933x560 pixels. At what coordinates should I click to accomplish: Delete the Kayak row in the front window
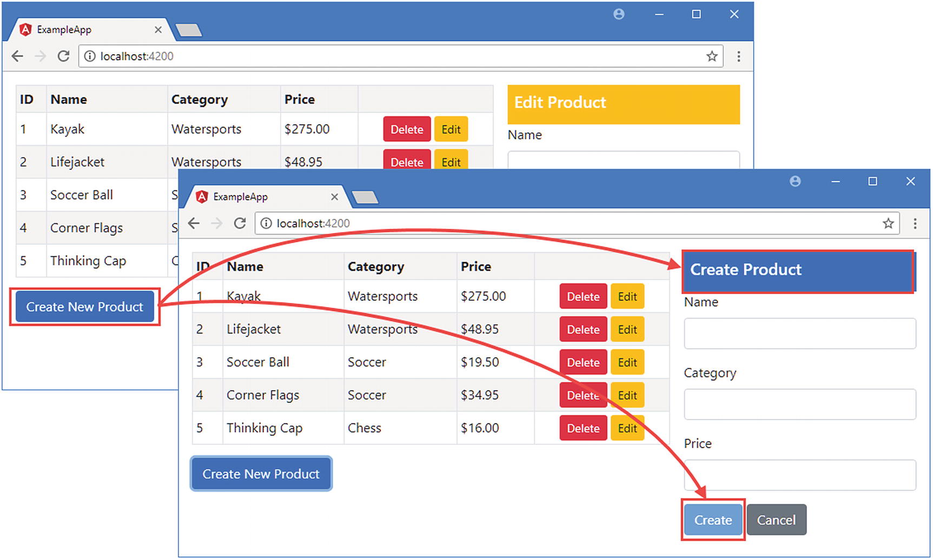pyautogui.click(x=583, y=296)
